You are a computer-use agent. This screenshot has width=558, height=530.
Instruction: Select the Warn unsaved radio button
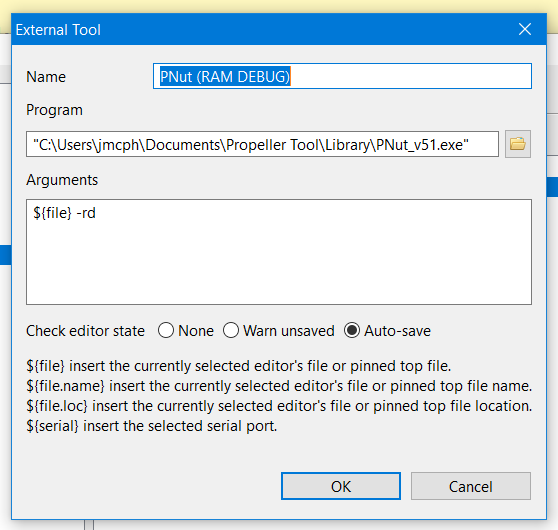(231, 330)
